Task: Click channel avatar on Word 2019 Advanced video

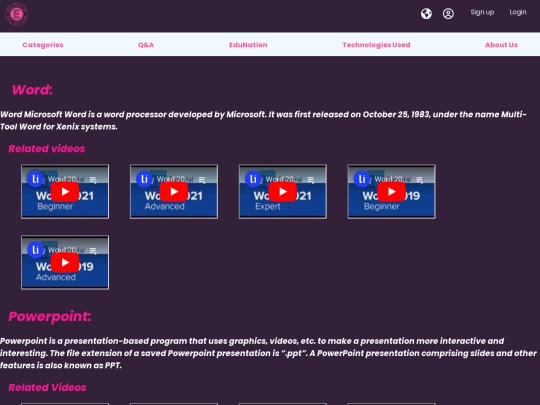Action: [x=35, y=250]
